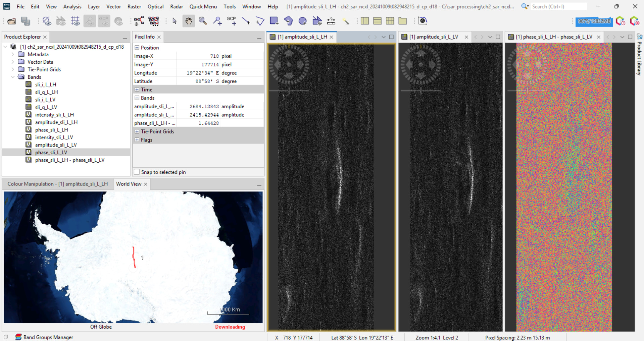Activate the amplitude_sli_L_LV image tab
The image size is (644, 341).
click(433, 37)
